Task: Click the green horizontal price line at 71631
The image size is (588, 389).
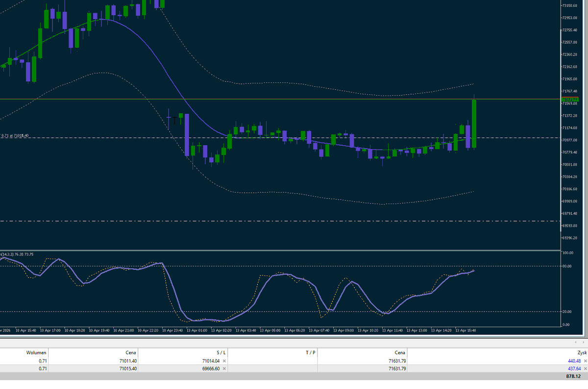Action: click(x=294, y=99)
